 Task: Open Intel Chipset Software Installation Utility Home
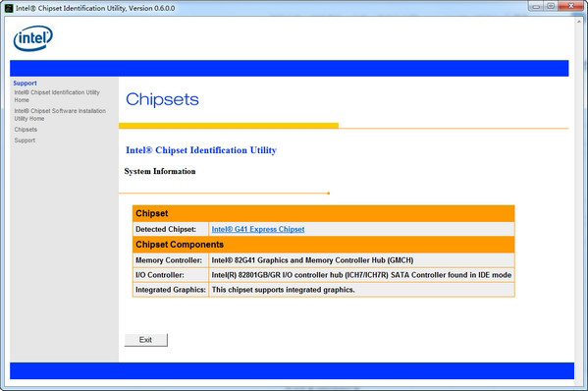[x=60, y=114]
